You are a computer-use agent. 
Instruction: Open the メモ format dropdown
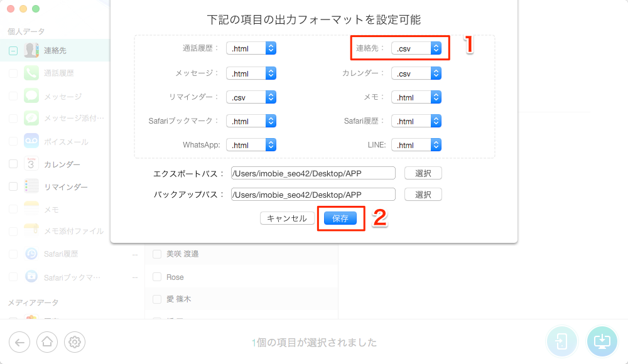(x=416, y=97)
